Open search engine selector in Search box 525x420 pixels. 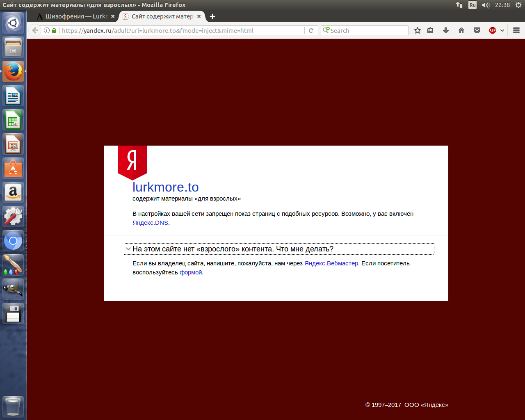point(326,30)
